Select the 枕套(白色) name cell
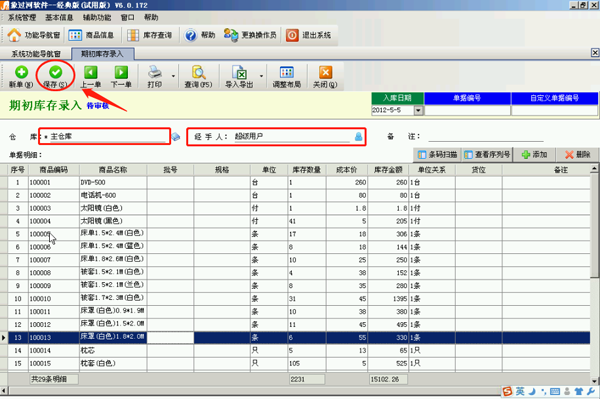The image size is (600, 399). 113,363
